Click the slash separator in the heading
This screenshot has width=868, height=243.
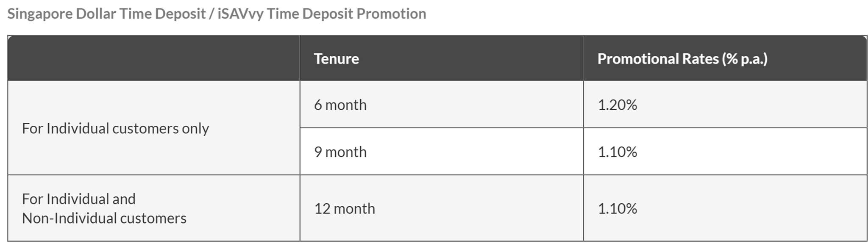211,14
